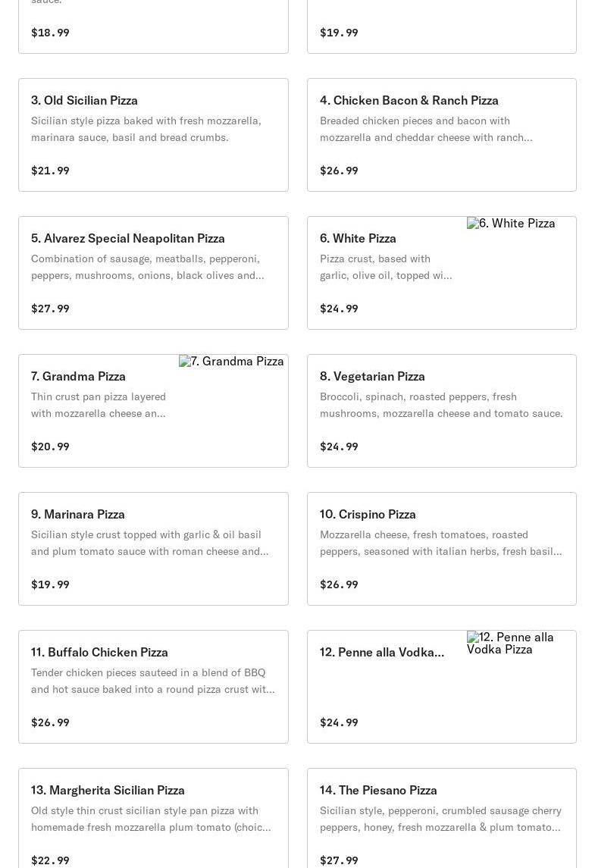The width and height of the screenshot is (595, 868).
Task: Open the Vegetarian Pizza item
Action: [x=372, y=376]
